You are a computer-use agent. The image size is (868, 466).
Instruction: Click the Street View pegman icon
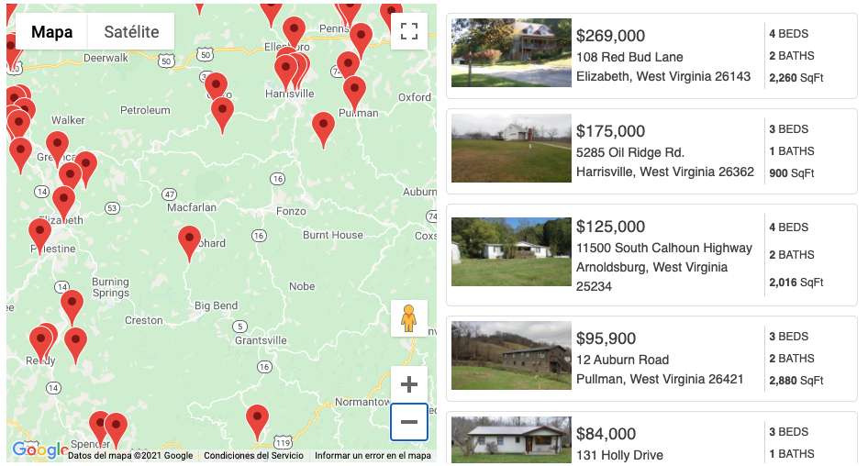(x=409, y=319)
